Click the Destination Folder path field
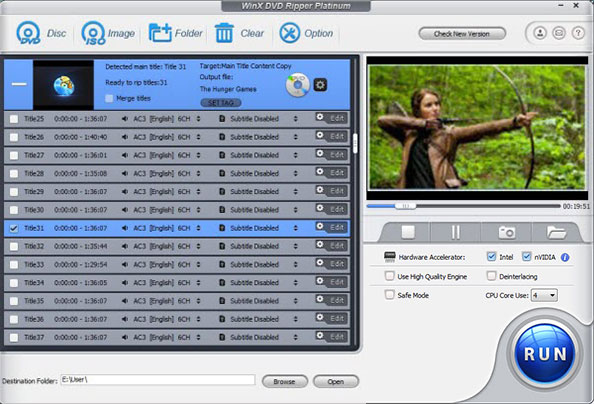This screenshot has height=404, width=594. [158, 380]
